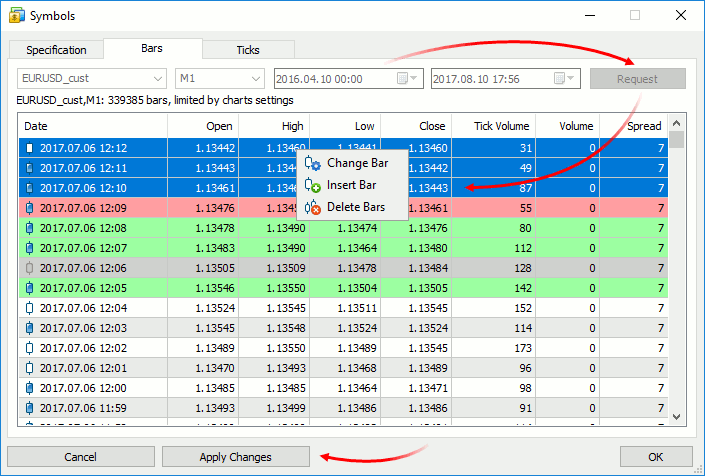The image size is (705, 476).
Task: Click Low value 1.13464 in 12:07 row
Action: click(357, 248)
